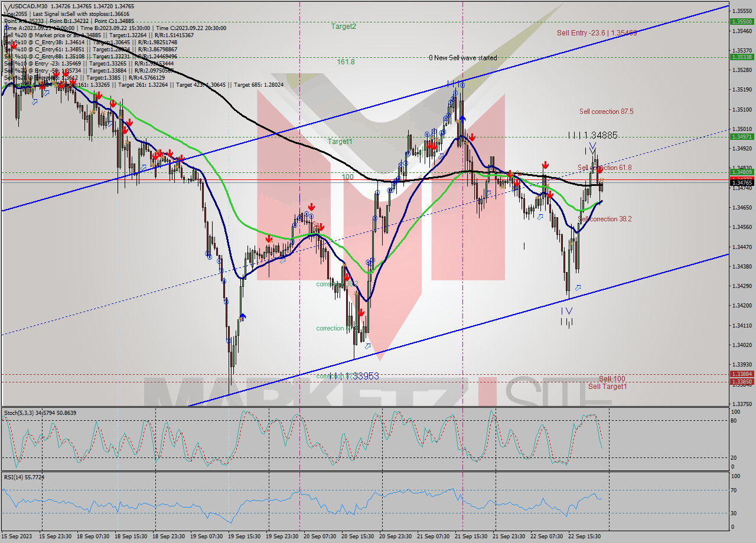The width and height of the screenshot is (756, 543).
Task: Click the Stochastic 80 level axis value
Action: (735, 420)
